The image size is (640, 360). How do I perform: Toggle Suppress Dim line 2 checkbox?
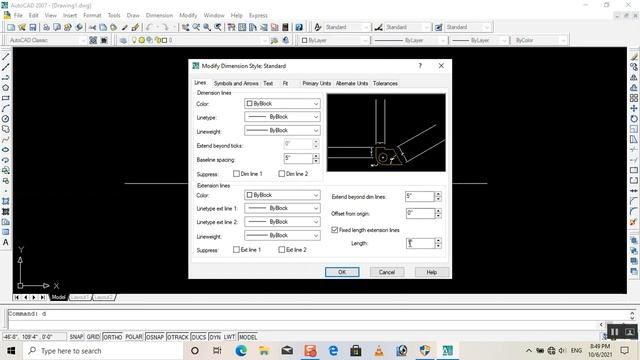tap(281, 173)
